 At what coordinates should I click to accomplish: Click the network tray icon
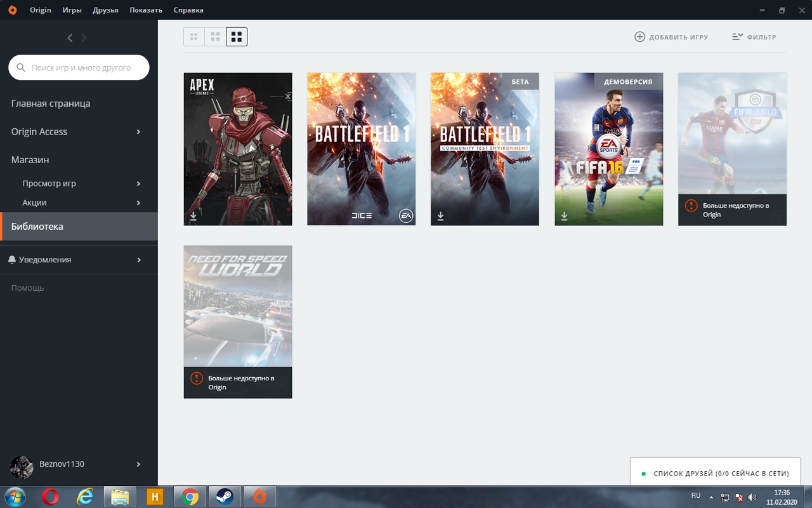tap(725, 497)
